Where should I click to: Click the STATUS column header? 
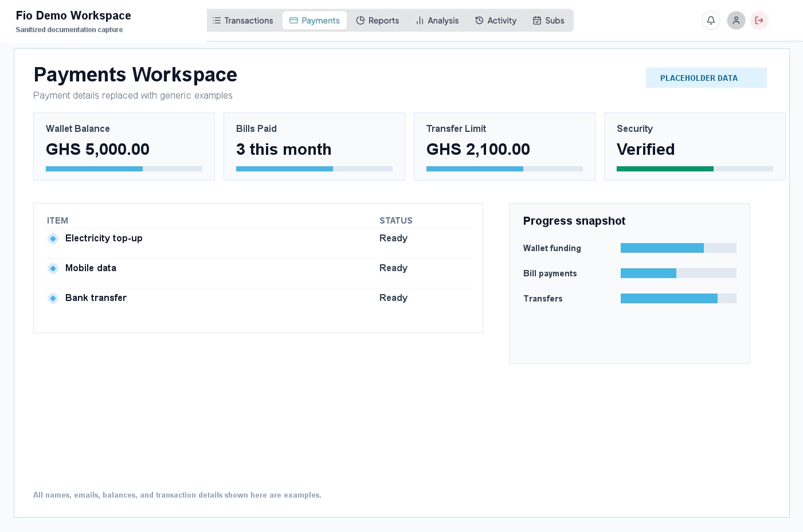tap(395, 221)
